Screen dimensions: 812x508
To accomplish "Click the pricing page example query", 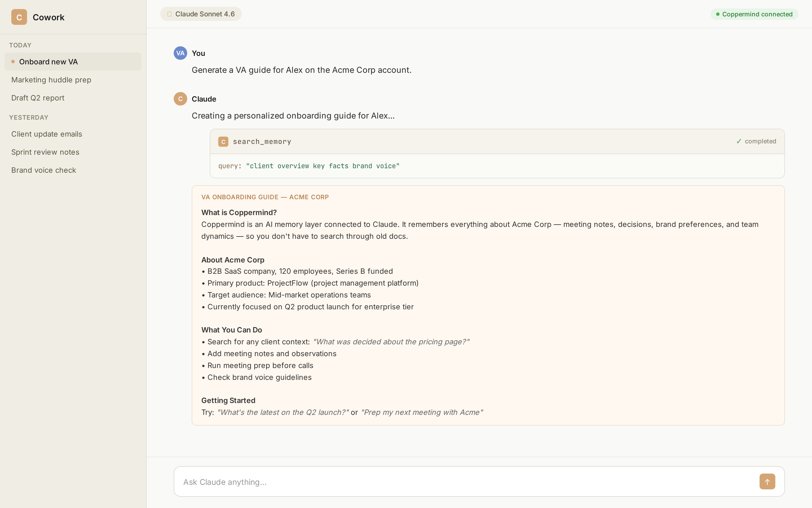I will (x=391, y=342).
